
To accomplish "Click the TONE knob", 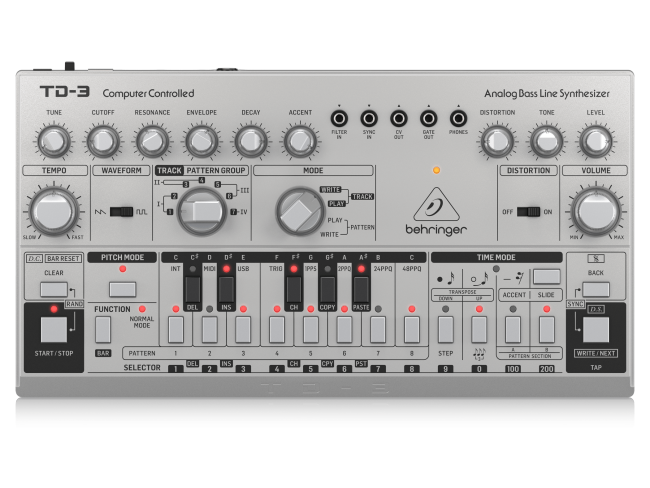I will tap(546, 141).
